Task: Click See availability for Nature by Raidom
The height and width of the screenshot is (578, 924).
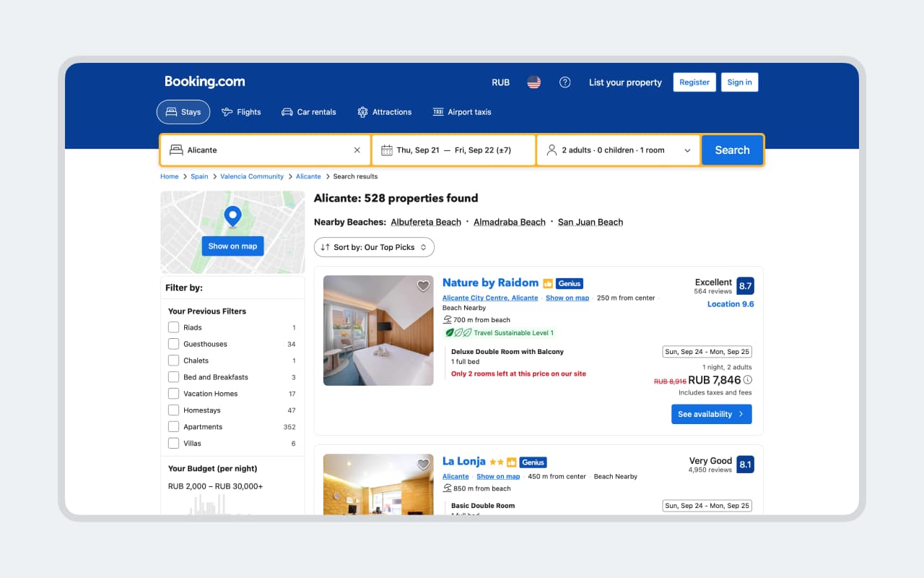Action: click(711, 414)
